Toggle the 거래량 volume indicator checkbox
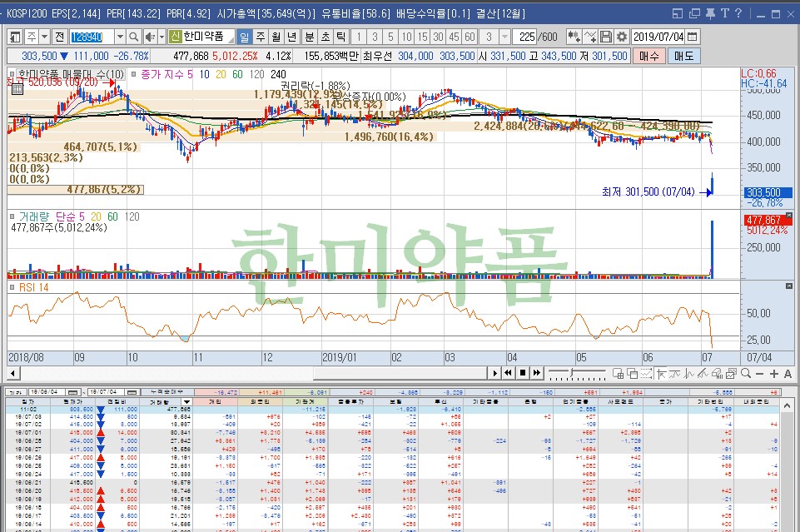Image resolution: width=800 pixels, height=532 pixels. 12,216
